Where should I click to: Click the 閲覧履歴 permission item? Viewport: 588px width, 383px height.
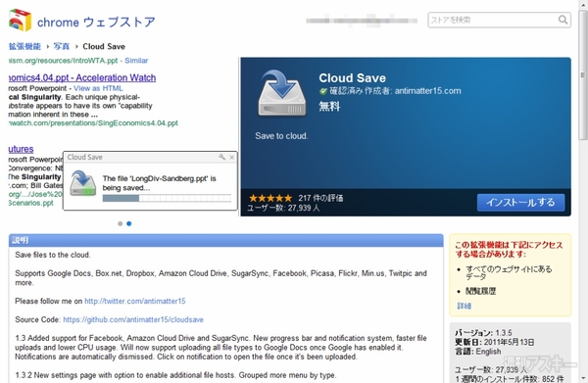(x=481, y=291)
